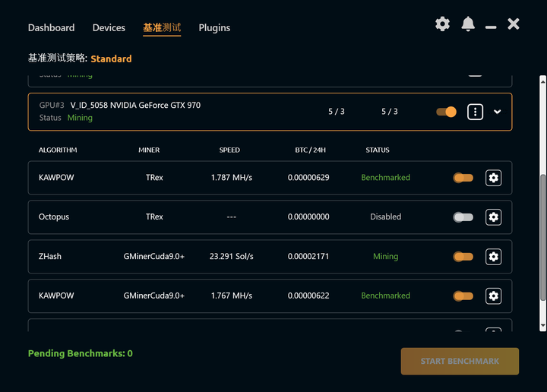Click the Mining status of ZHash
This screenshot has width=547, height=392.
click(x=385, y=256)
